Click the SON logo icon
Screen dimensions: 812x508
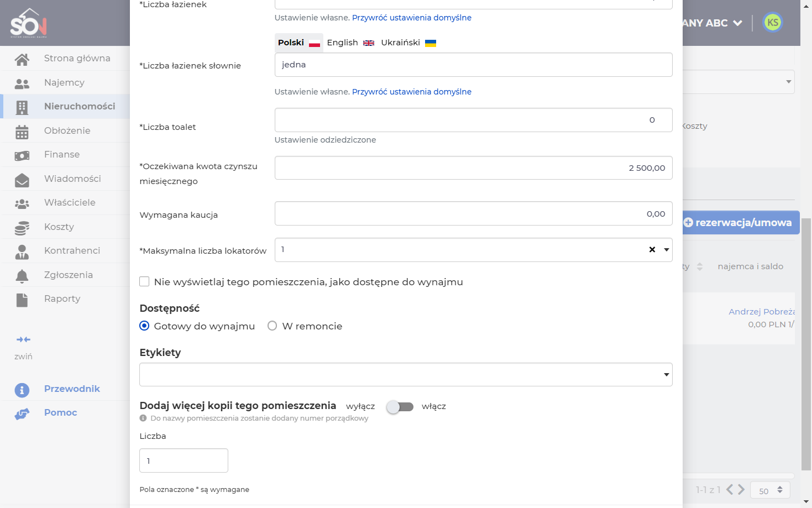[28, 23]
